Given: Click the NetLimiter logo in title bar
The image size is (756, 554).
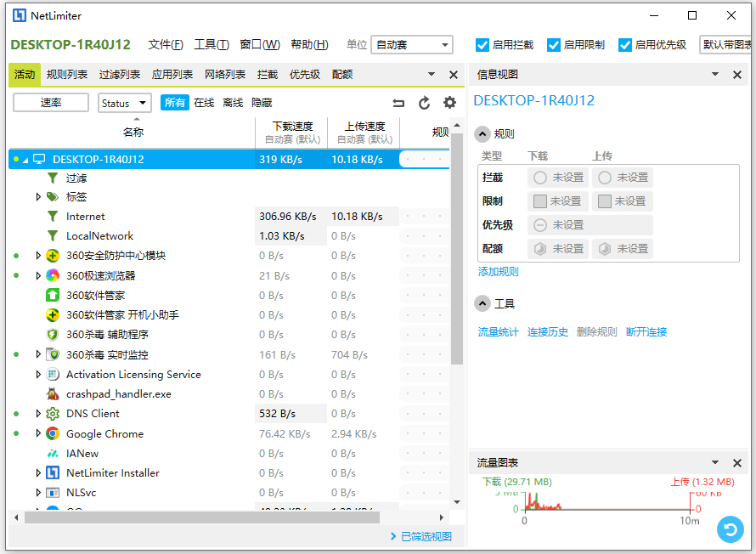Looking at the screenshot, I should [x=20, y=14].
